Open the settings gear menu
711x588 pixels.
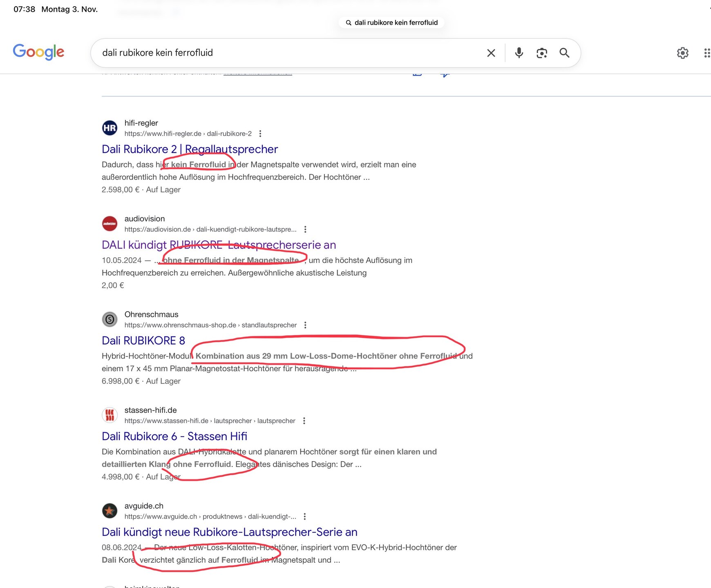click(x=682, y=53)
